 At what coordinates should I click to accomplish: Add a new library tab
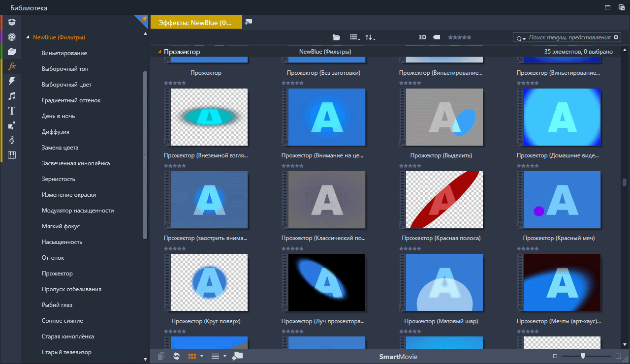tap(249, 22)
